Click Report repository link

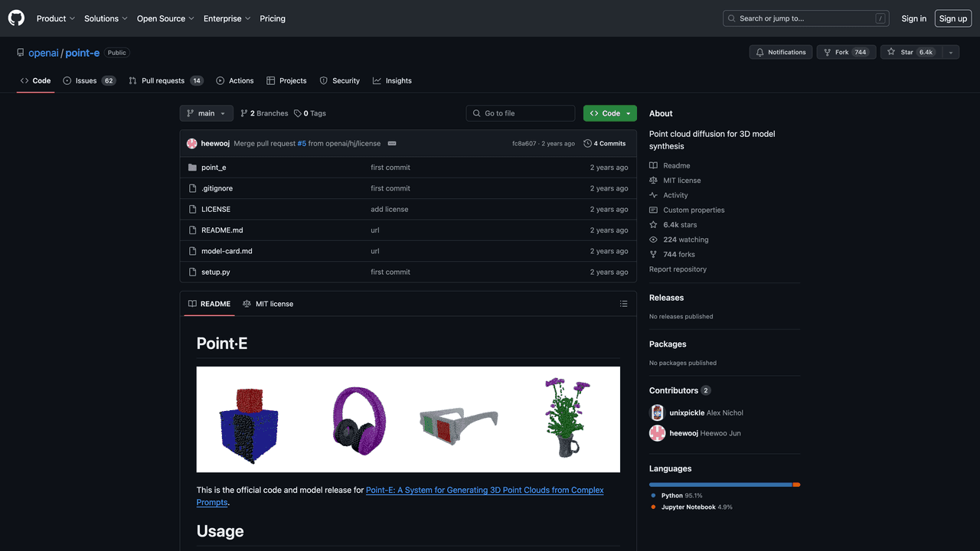click(678, 269)
